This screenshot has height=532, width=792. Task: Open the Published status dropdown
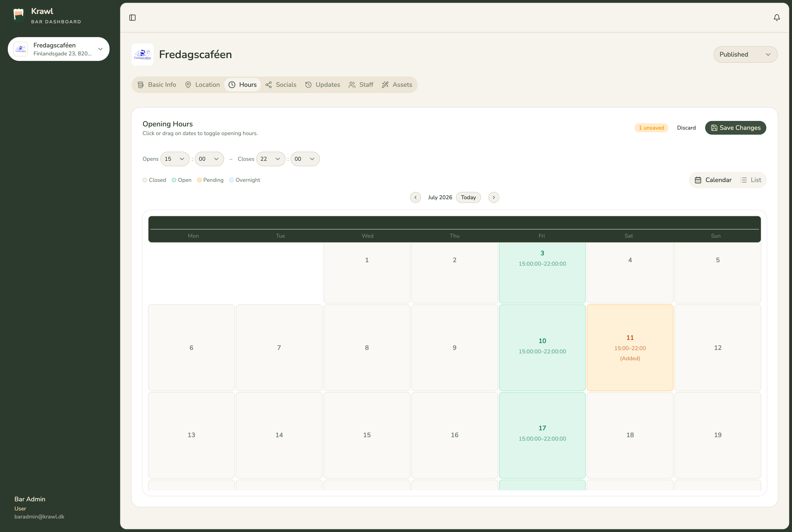[745, 55]
